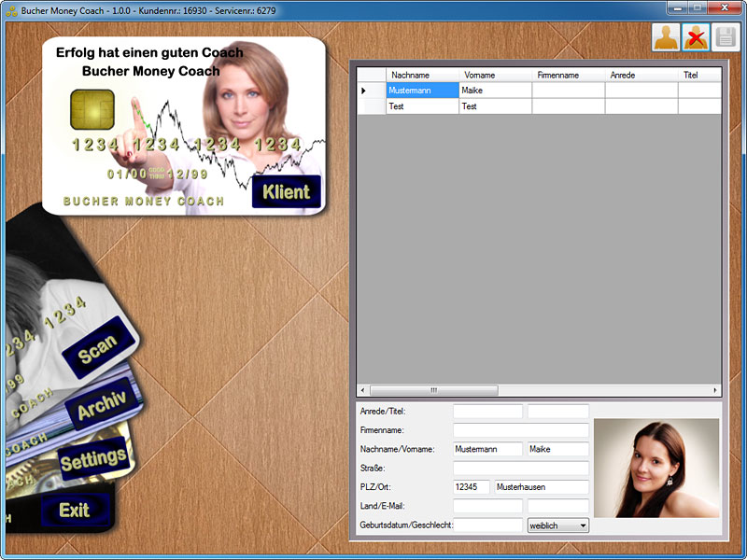Maximize the Bucher Money Coach window
This screenshot has height=560, width=747.
(x=697, y=7)
